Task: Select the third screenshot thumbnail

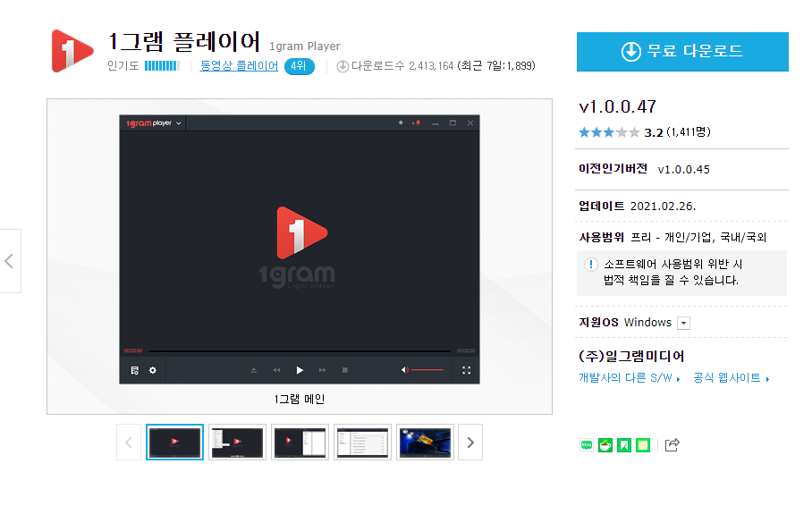Action: click(300, 443)
